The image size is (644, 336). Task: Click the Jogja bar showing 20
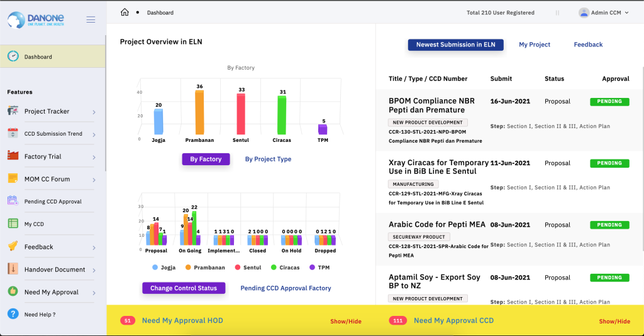tap(158, 121)
